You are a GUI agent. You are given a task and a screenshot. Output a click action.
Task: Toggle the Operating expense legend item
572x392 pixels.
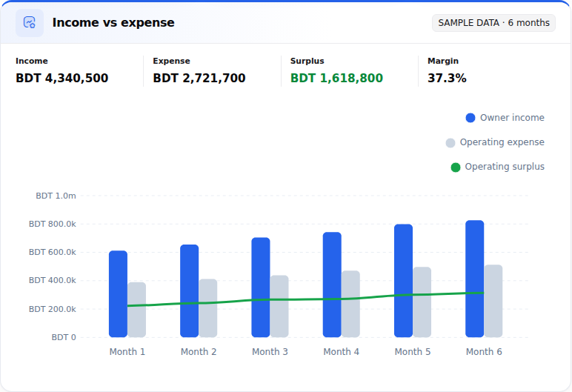[x=495, y=142]
